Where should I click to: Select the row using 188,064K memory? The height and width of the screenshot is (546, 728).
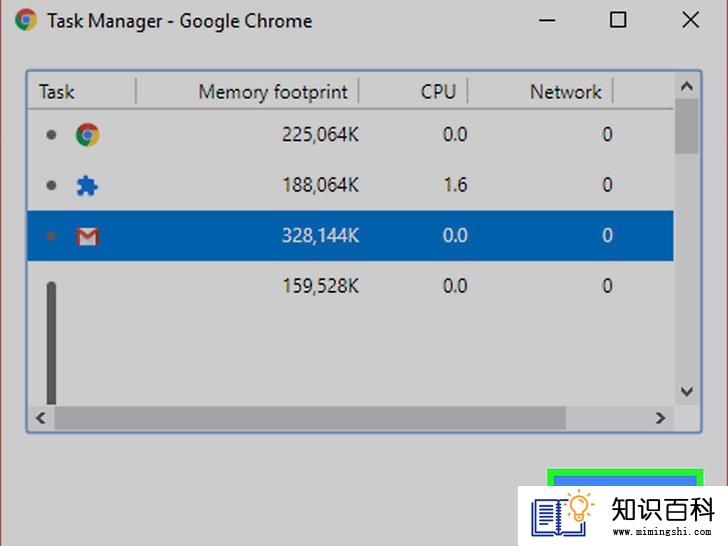[x=351, y=185]
